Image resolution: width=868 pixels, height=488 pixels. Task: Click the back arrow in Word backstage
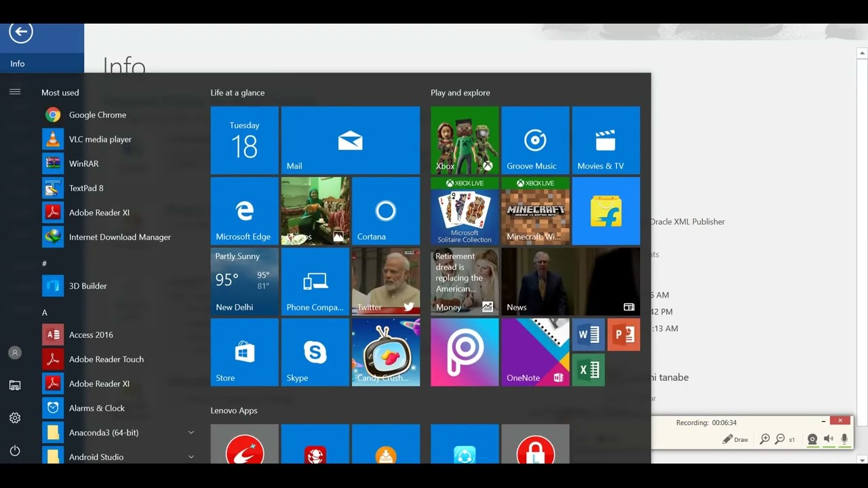(x=21, y=31)
